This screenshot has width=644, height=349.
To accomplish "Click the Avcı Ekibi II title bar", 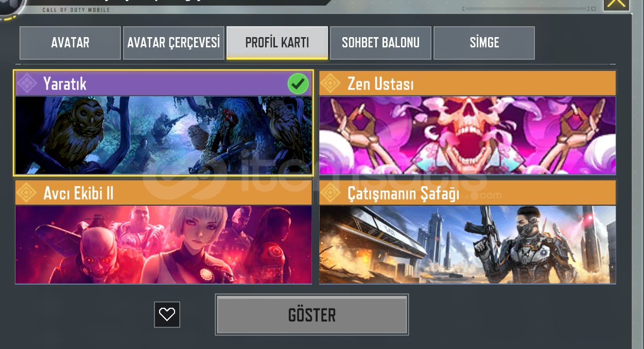I will (x=164, y=193).
